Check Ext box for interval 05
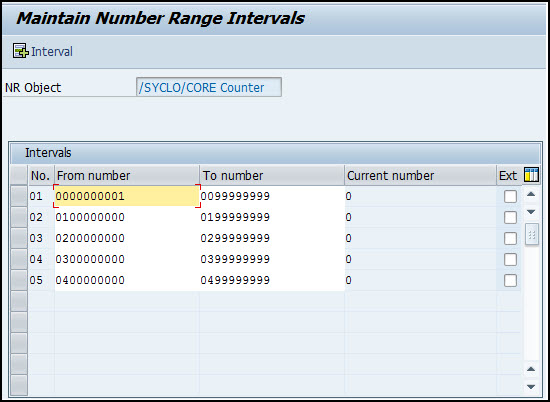The image size is (550, 402). pyautogui.click(x=510, y=281)
